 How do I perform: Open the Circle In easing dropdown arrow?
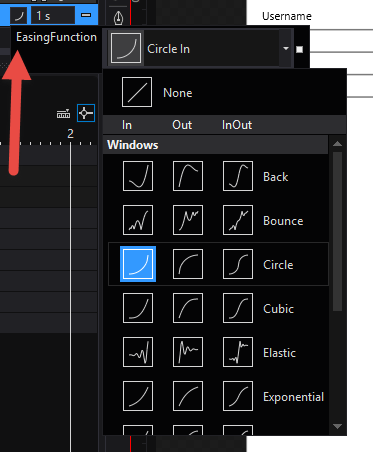(286, 49)
